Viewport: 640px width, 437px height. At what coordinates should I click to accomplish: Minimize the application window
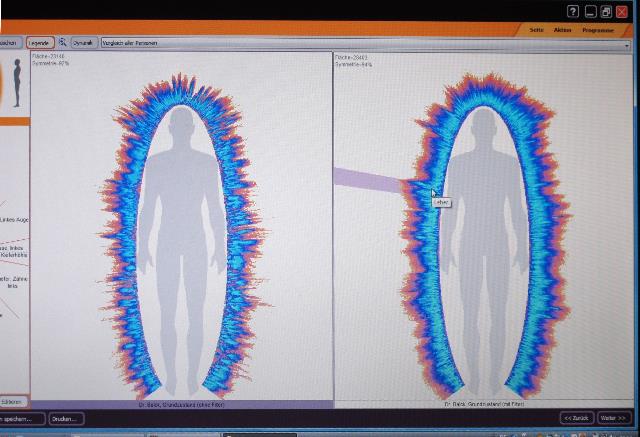click(x=590, y=11)
